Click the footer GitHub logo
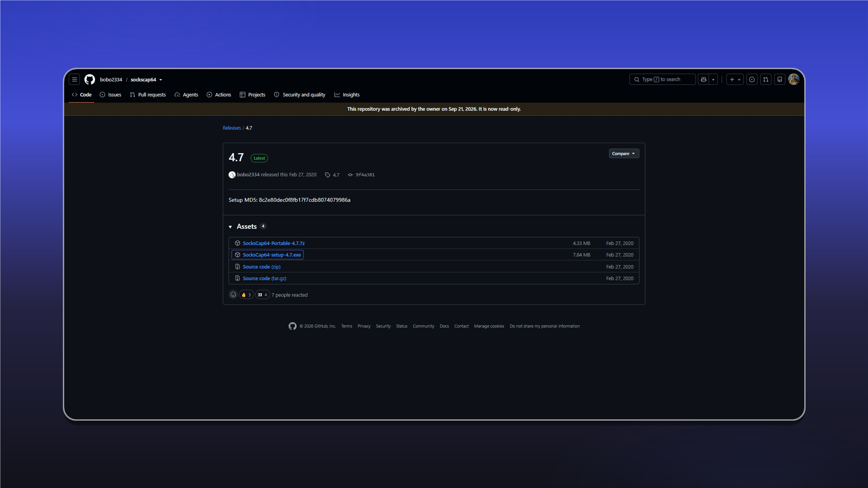The height and width of the screenshot is (488, 868). (x=292, y=326)
